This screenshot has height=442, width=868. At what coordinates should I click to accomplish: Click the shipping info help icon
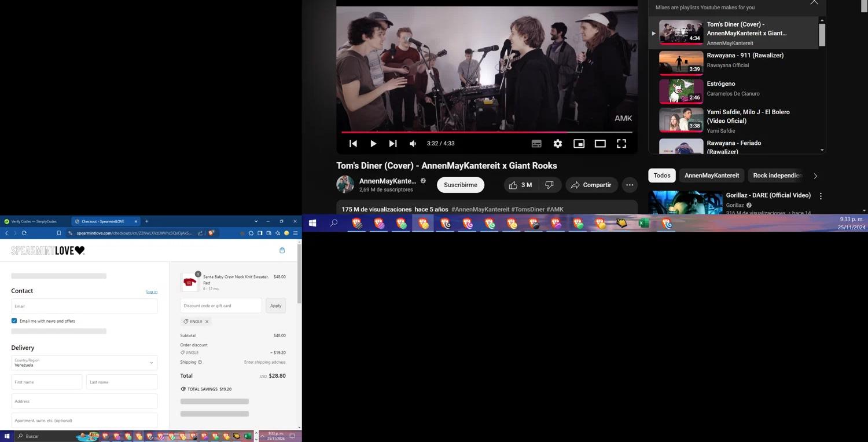pyautogui.click(x=200, y=362)
